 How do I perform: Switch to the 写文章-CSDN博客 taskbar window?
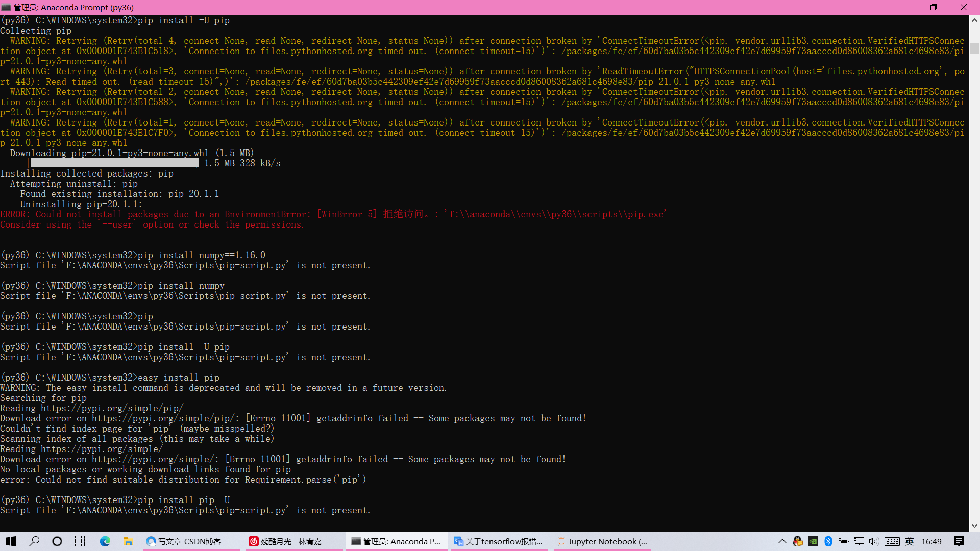tap(189, 541)
